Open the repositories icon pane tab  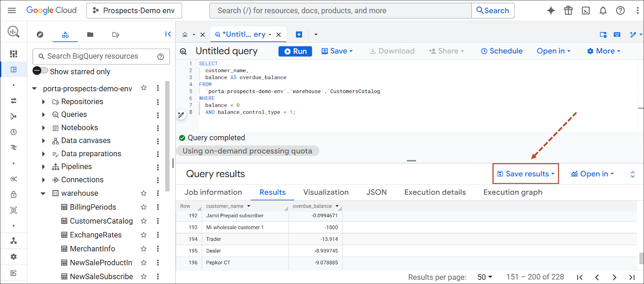(x=116, y=35)
